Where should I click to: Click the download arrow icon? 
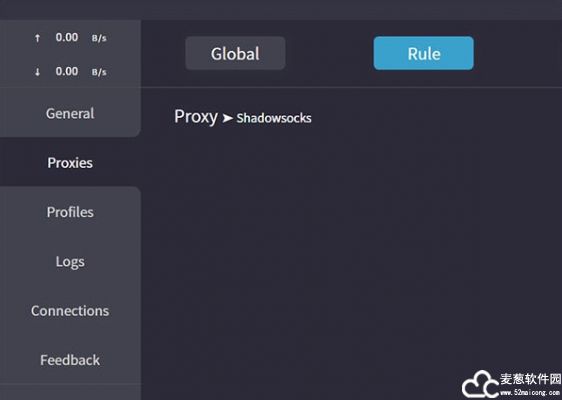coord(37,72)
